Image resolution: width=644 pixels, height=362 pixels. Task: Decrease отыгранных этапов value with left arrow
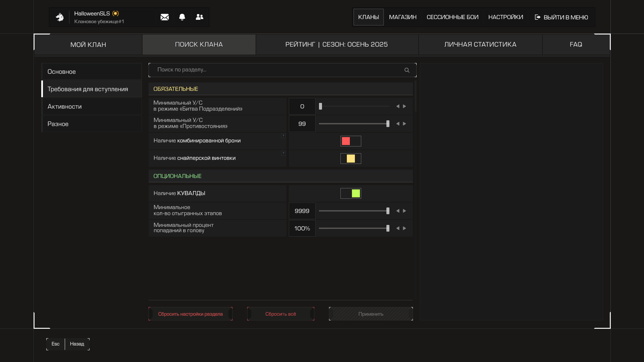click(x=398, y=211)
